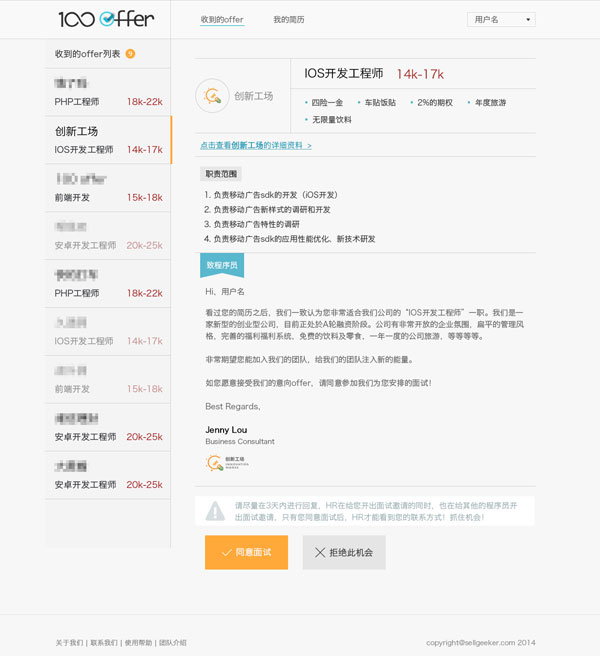Click the 拒绝此机会 button
This screenshot has height=656, width=600.
[x=344, y=552]
